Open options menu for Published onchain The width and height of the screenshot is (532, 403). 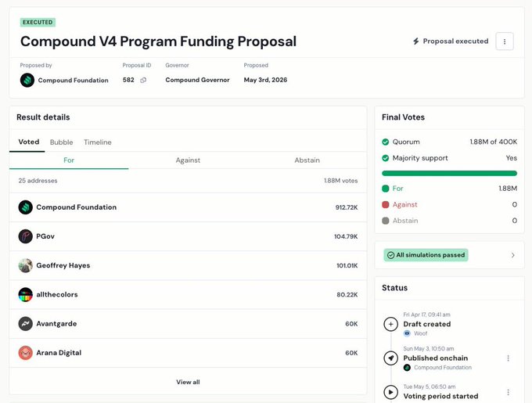tap(509, 358)
